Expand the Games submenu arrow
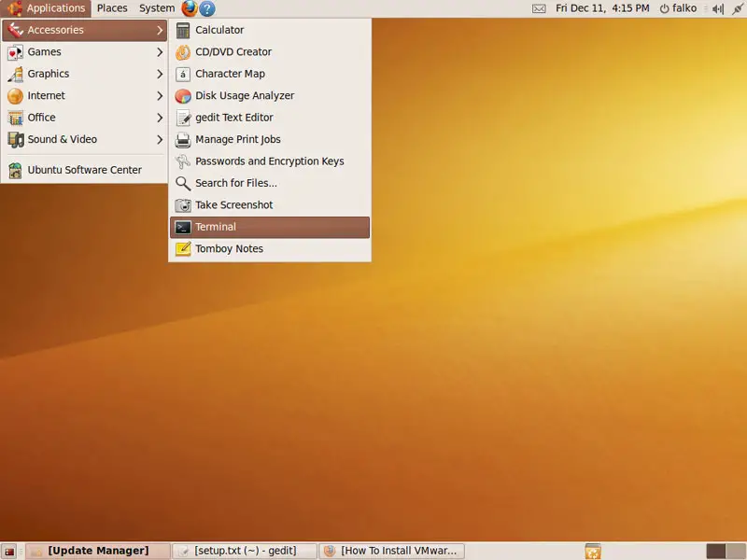Viewport: 747px width, 560px height. pos(160,52)
